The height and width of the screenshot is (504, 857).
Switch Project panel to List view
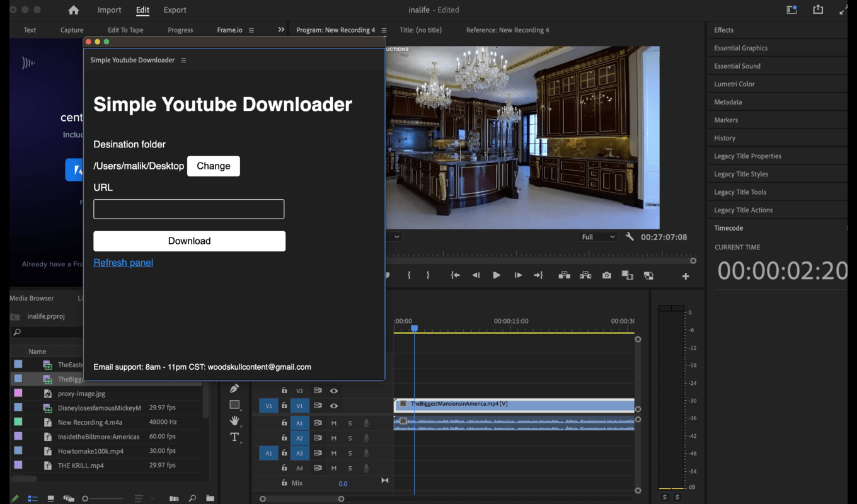(33, 498)
